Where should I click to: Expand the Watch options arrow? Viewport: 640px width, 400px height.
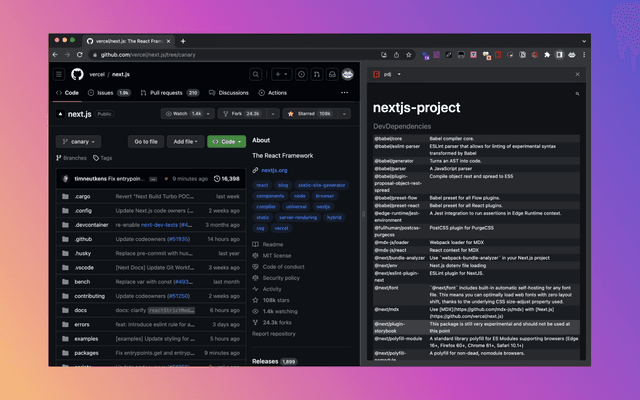[x=208, y=114]
